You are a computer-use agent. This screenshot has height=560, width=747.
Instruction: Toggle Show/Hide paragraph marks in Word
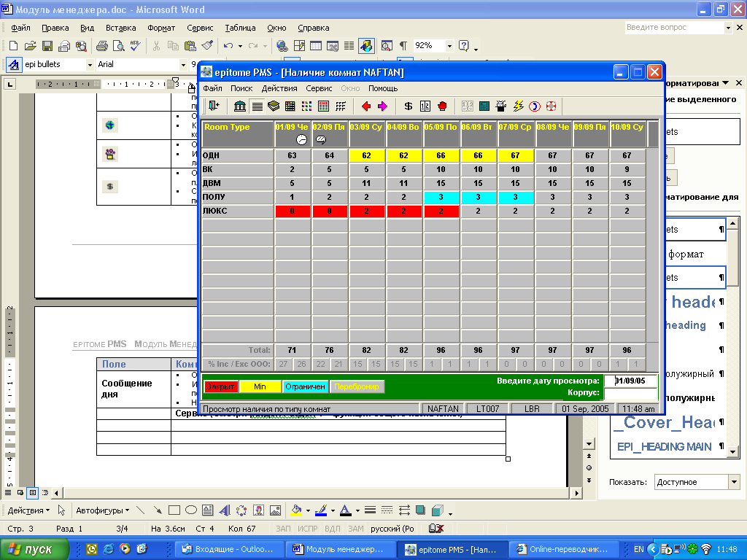click(403, 46)
